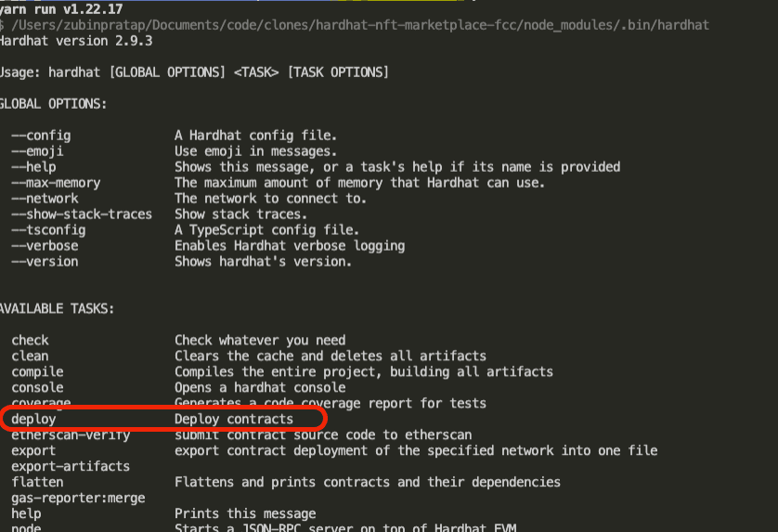Click the check task name
The image size is (778, 532).
click(30, 341)
